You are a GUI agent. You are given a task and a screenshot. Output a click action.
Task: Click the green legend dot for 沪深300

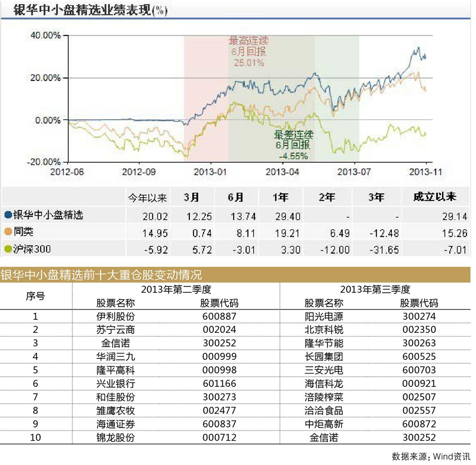click(x=8, y=249)
